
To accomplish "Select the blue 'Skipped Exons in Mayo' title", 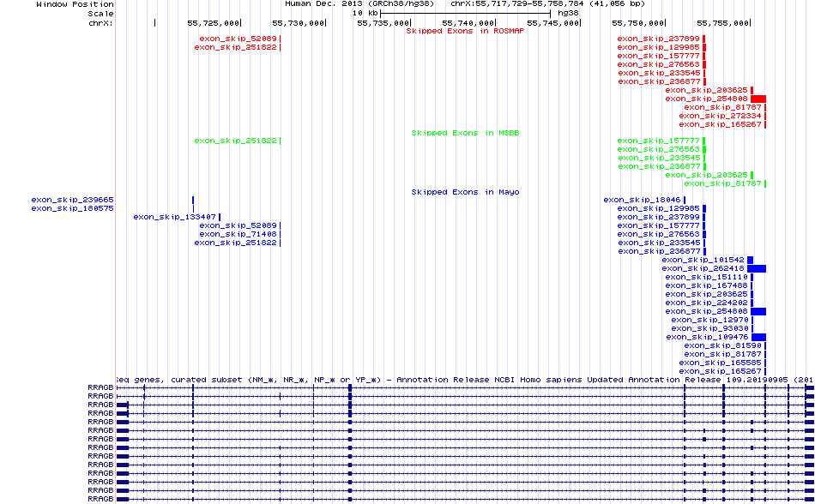I will pos(465,192).
